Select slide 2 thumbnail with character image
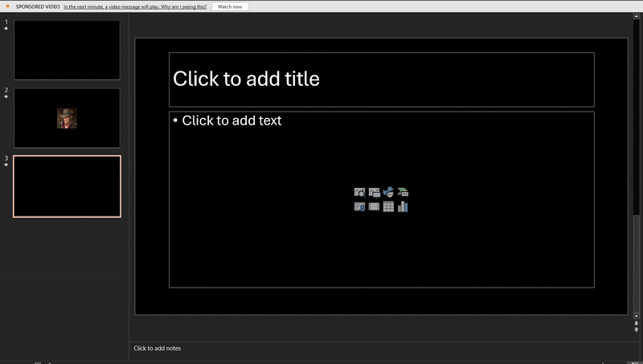The width and height of the screenshot is (643, 364). coord(67,118)
